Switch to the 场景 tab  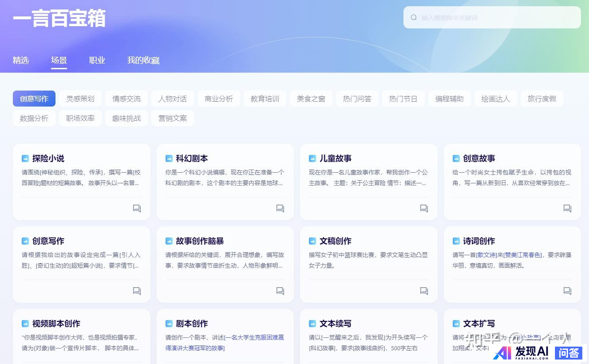(x=59, y=60)
